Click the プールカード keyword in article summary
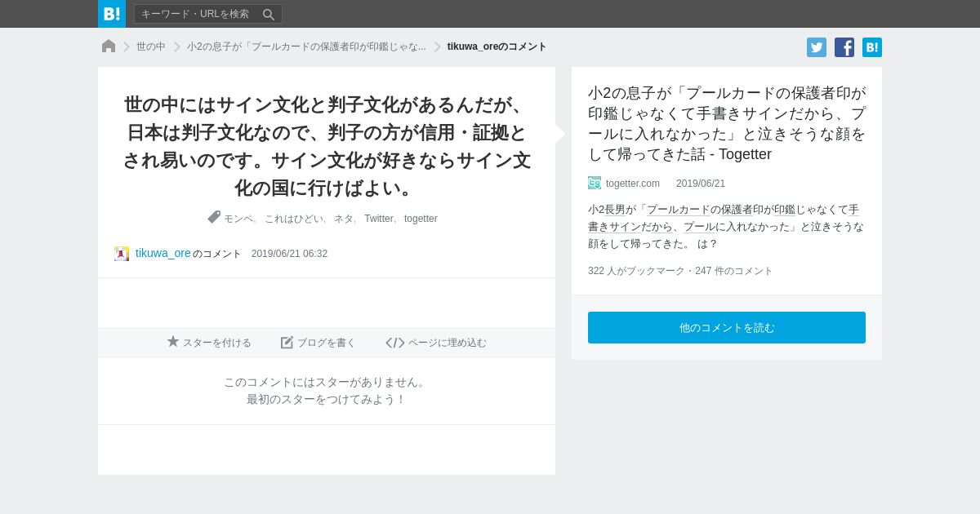980x514 pixels. [679, 210]
